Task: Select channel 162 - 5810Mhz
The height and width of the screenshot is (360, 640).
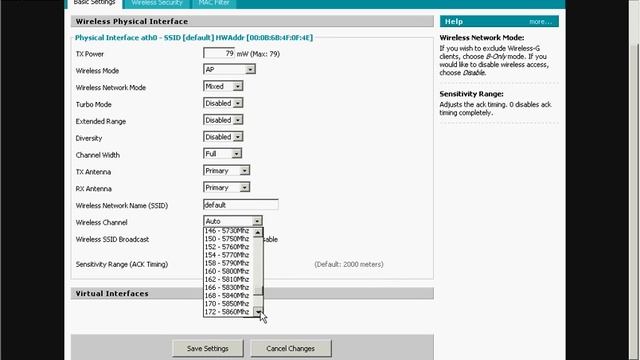Action: pyautogui.click(x=227, y=280)
